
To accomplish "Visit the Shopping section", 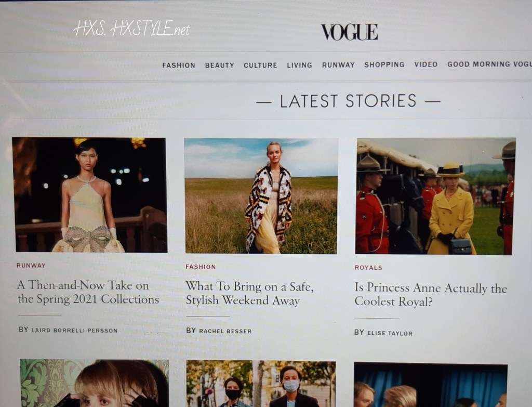I will pyautogui.click(x=384, y=64).
